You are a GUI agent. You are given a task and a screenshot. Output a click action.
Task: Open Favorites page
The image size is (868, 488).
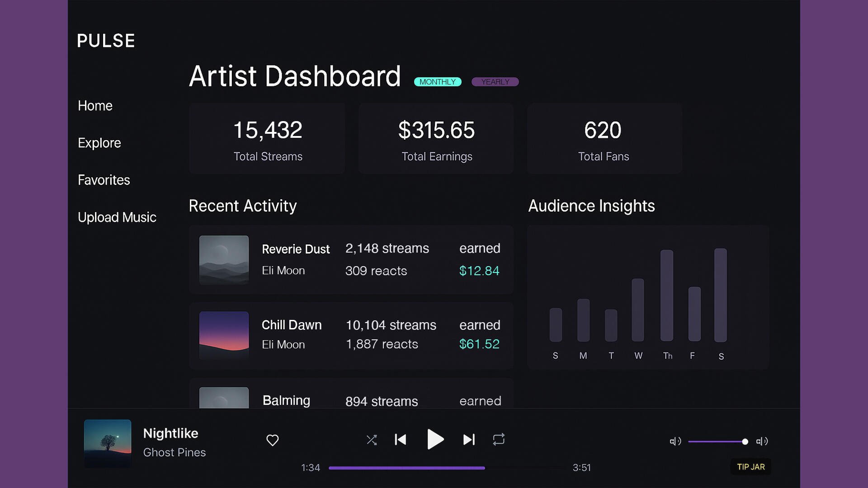pos(104,180)
